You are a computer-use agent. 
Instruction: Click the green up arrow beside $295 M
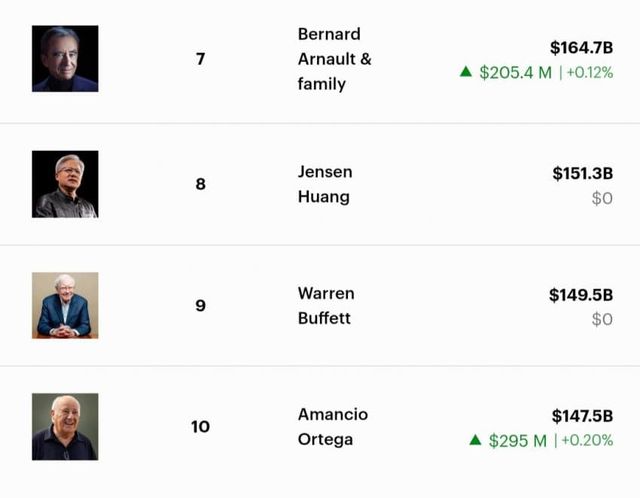click(x=475, y=440)
